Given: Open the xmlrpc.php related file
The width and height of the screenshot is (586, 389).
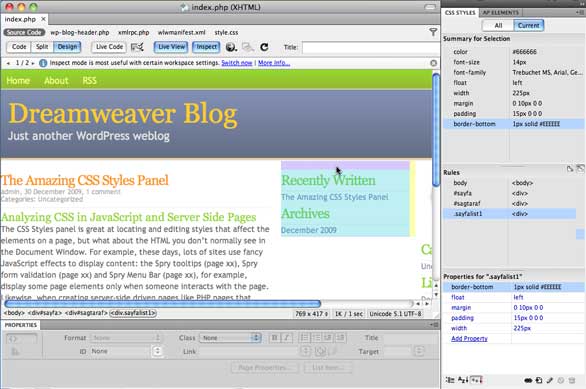Looking at the screenshot, I should 133,33.
